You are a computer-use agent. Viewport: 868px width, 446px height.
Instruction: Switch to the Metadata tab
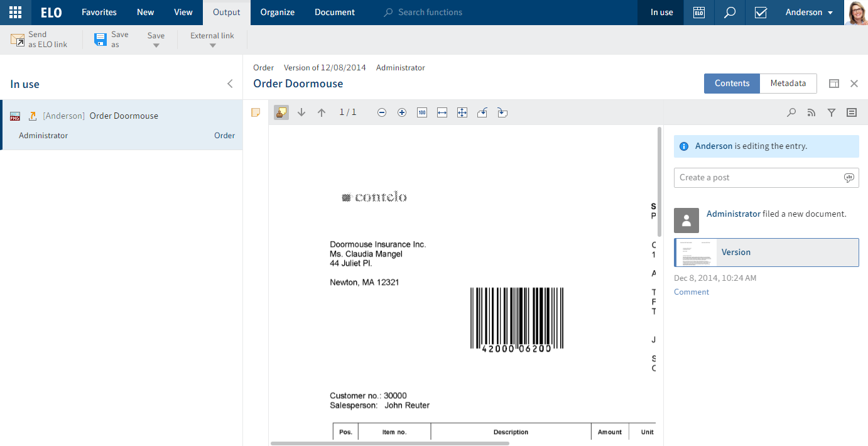(x=788, y=84)
